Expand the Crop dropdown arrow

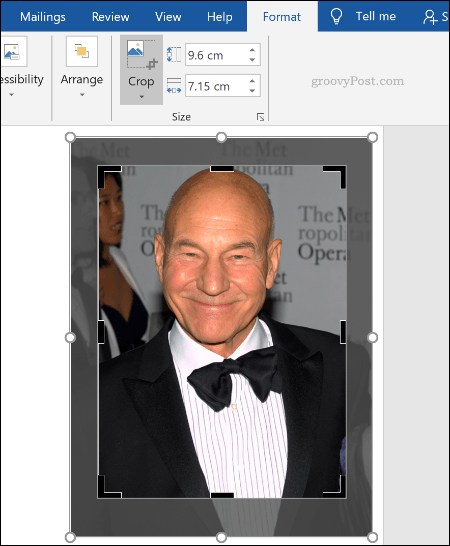[141, 97]
